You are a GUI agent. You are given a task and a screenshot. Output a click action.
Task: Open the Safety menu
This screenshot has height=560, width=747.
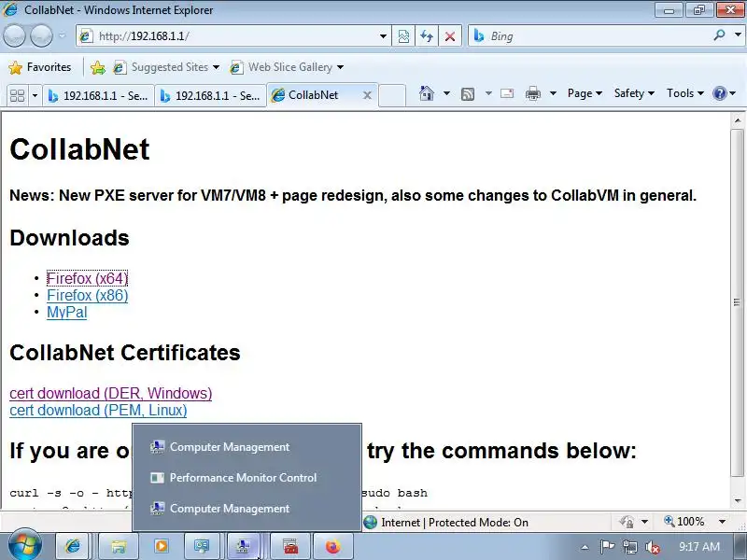pos(634,93)
